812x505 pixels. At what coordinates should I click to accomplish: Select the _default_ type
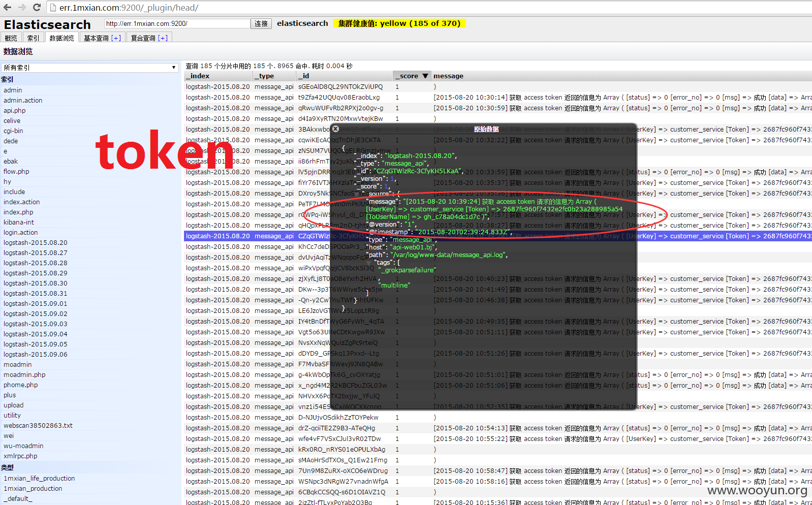(18, 499)
